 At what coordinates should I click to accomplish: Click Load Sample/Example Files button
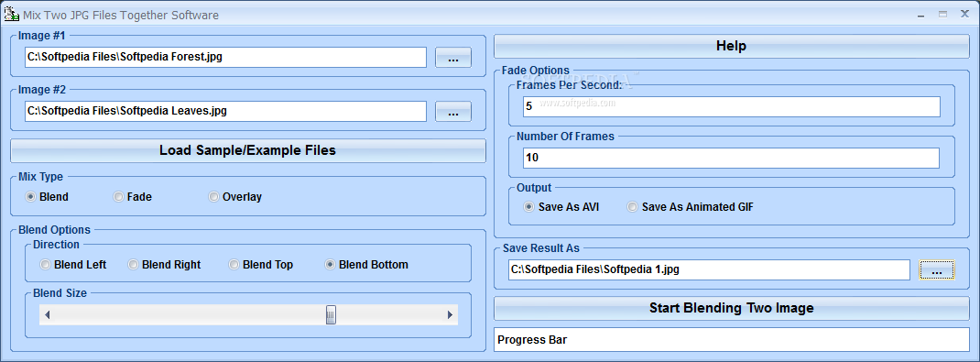[x=247, y=150]
